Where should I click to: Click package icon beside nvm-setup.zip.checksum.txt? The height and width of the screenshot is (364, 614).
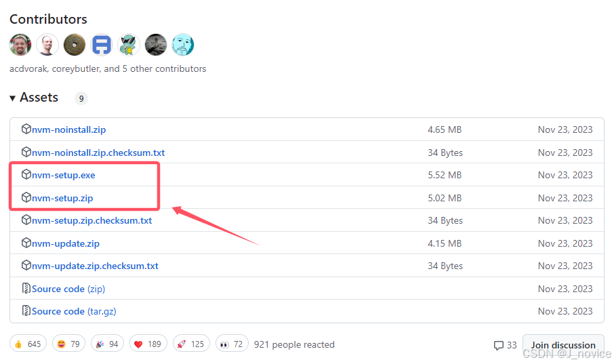pos(26,220)
